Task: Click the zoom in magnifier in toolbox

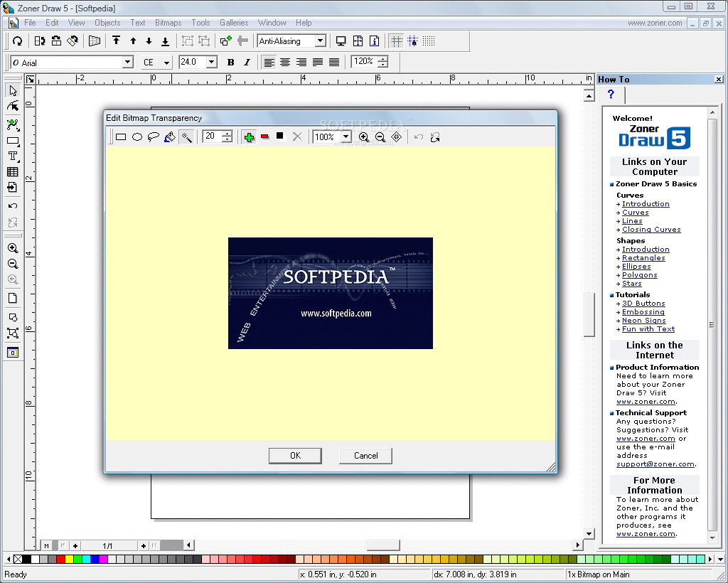Action: 13,248
